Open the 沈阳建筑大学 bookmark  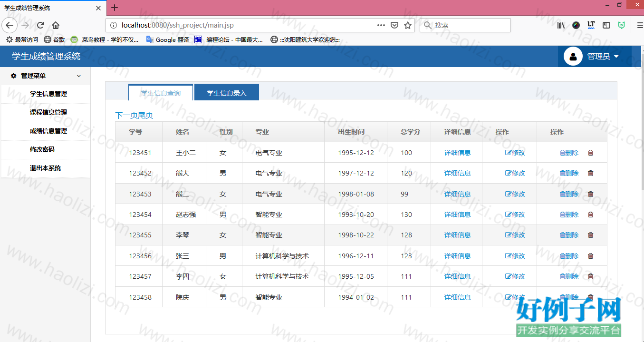(305, 40)
